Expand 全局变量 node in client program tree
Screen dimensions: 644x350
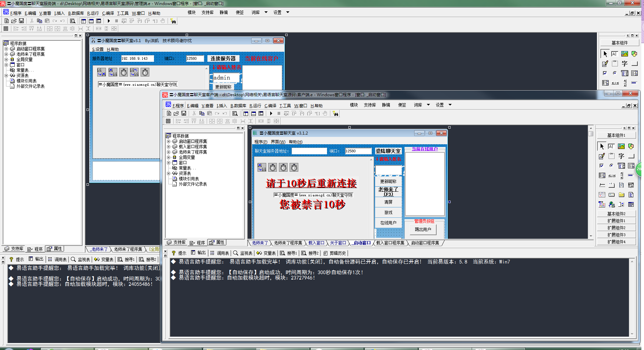(169, 157)
